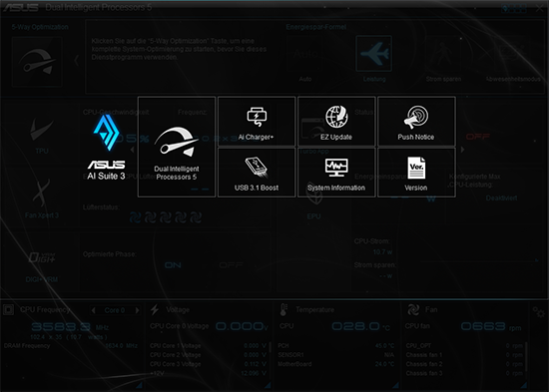Click the Voltage list scrollbar
Screen dimensions: 549x392
tap(270, 347)
